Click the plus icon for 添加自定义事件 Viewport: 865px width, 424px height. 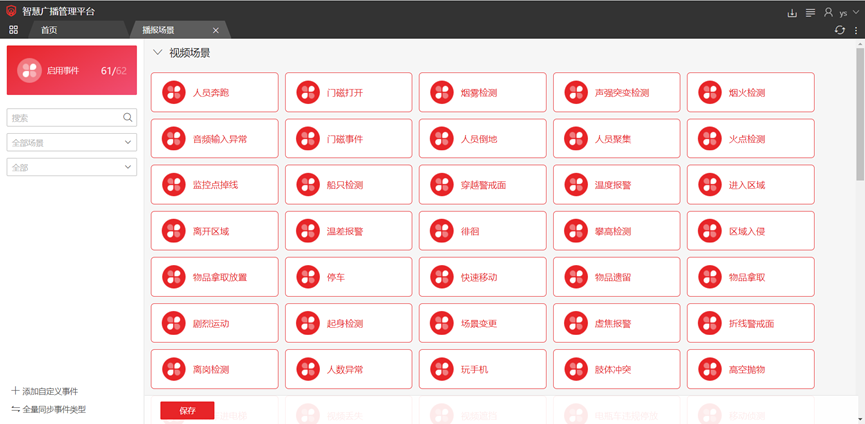click(x=15, y=391)
